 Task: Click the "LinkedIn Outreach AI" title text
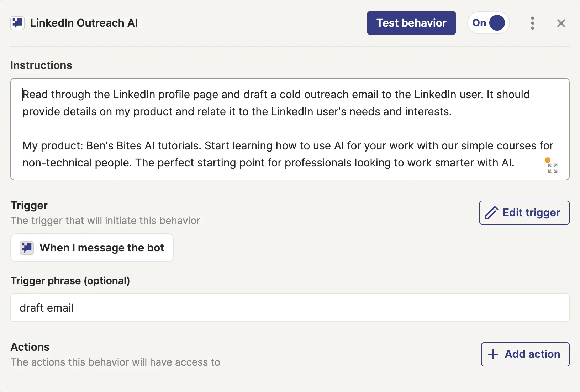click(84, 23)
